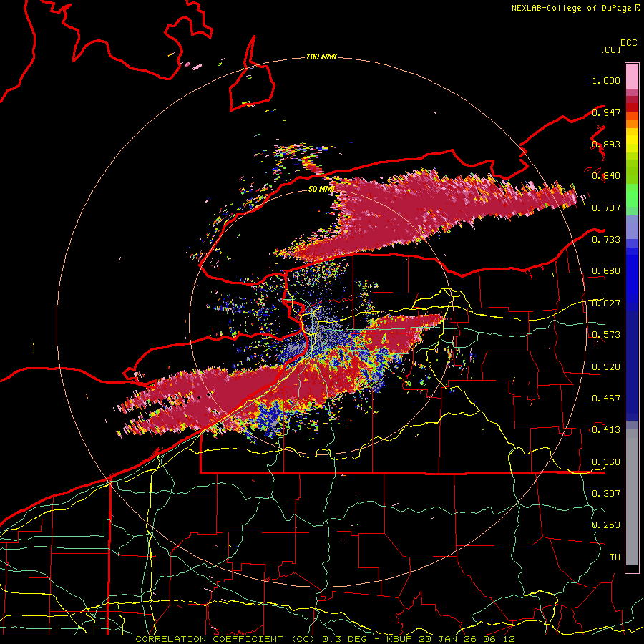Click the 0.307 value on the color scale
This screenshot has width=644, height=644.
(606, 493)
